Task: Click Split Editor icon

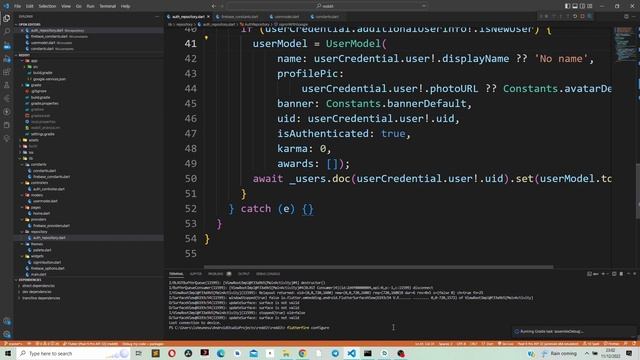Action: (x=626, y=17)
